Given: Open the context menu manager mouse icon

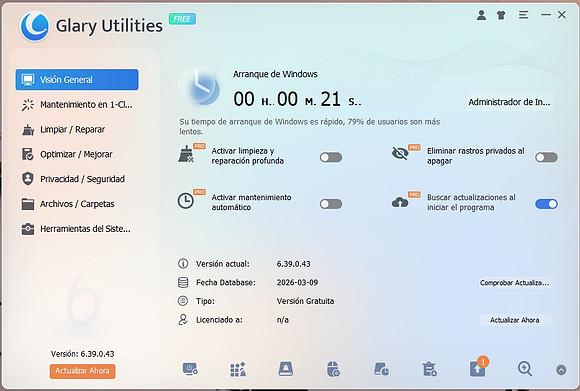Looking at the screenshot, I should (333, 369).
